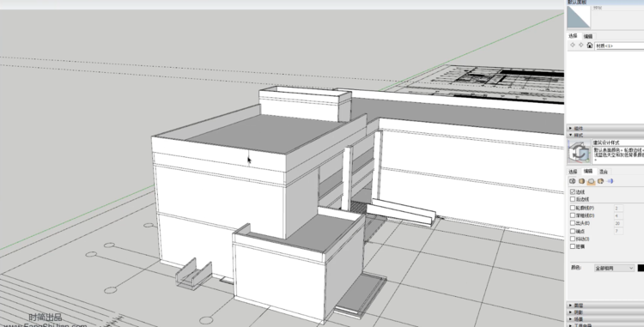Open the Face settings icon in style editor
Image resolution: width=644 pixels, height=327 pixels.
point(581,181)
